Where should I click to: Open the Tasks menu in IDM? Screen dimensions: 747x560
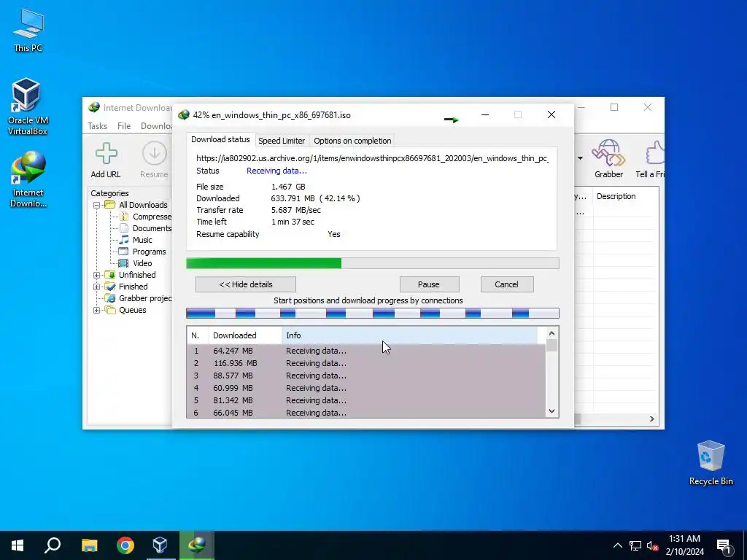click(x=97, y=125)
